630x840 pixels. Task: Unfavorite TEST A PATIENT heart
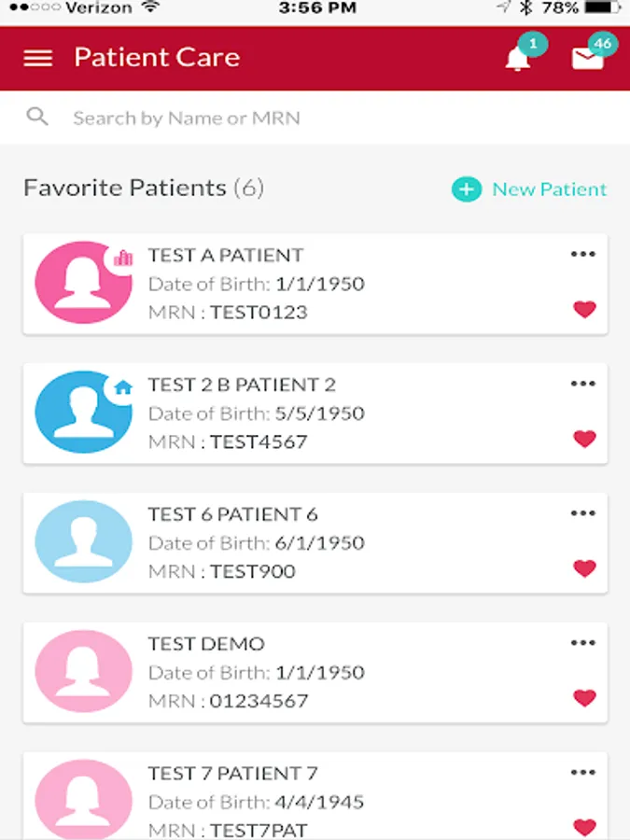(584, 309)
